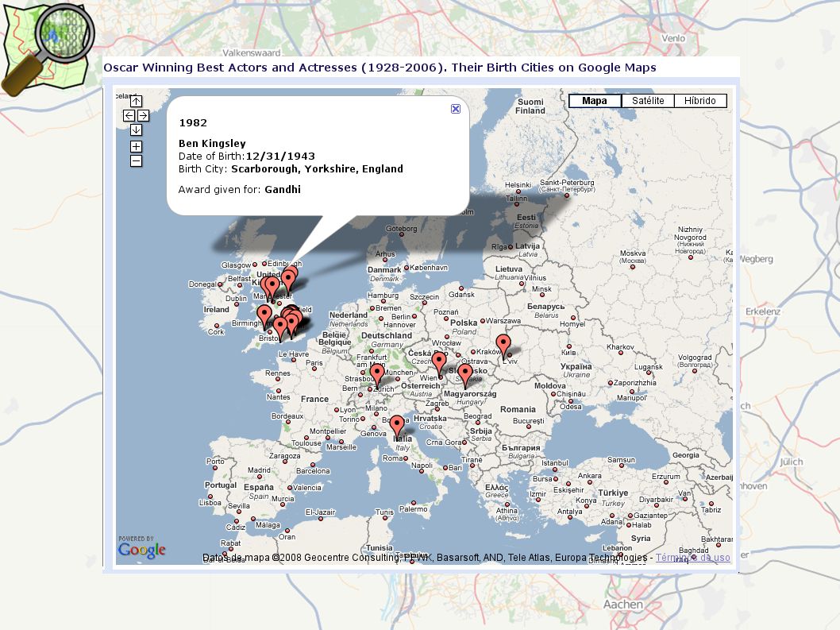Click the Roma label on the map
Screen dimensions: 840x630
pos(392,458)
